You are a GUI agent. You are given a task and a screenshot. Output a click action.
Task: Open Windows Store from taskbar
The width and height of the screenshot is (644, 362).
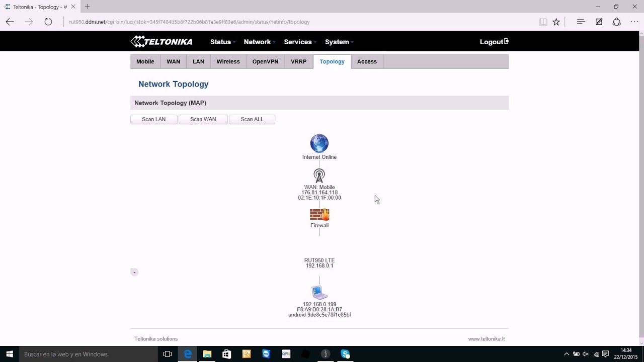pyautogui.click(x=226, y=354)
